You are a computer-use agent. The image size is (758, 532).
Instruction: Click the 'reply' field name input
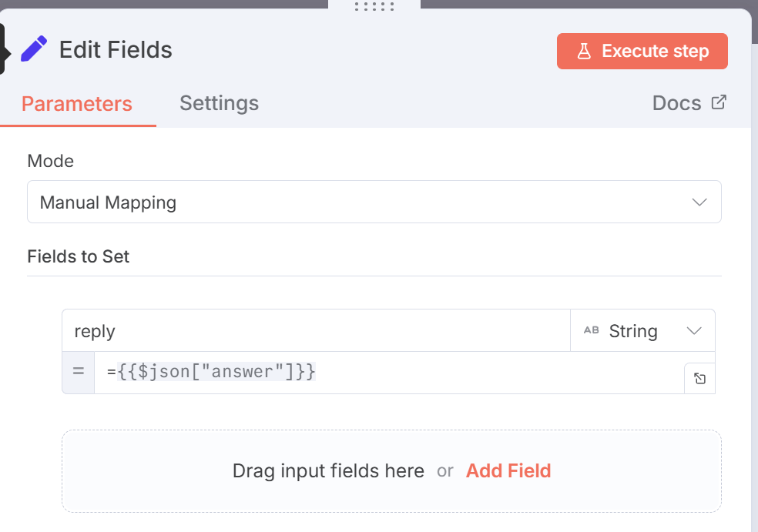pos(316,331)
